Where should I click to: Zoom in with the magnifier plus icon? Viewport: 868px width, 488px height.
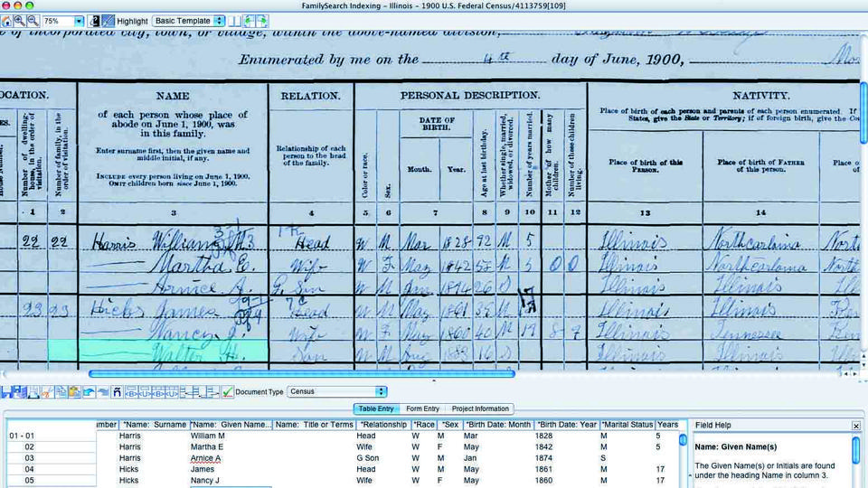tap(19, 20)
